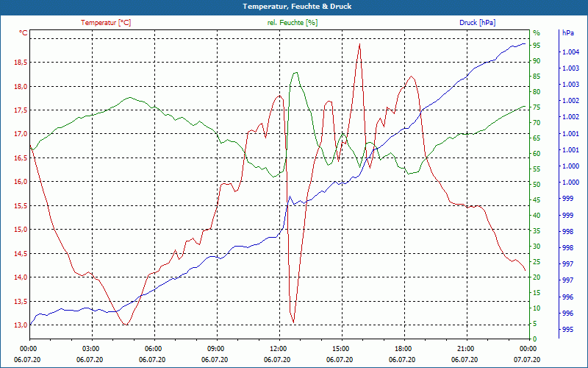
Task: Click the chart title 'Temperatur, Feuchte & Druck'
Action: [x=297, y=7]
